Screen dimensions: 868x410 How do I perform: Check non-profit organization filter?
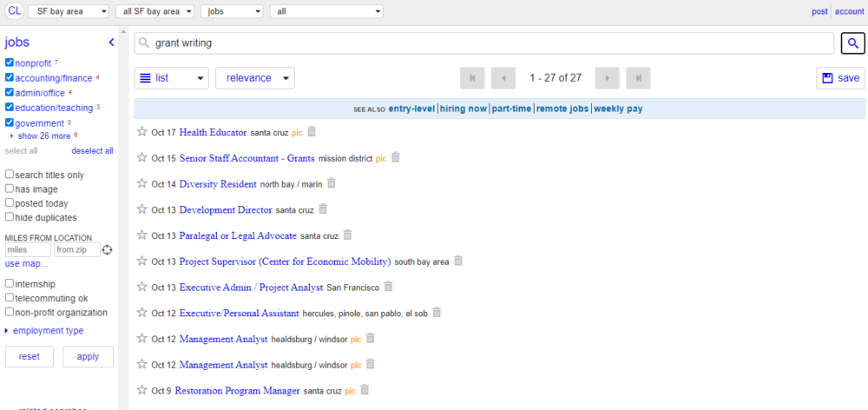click(9, 312)
